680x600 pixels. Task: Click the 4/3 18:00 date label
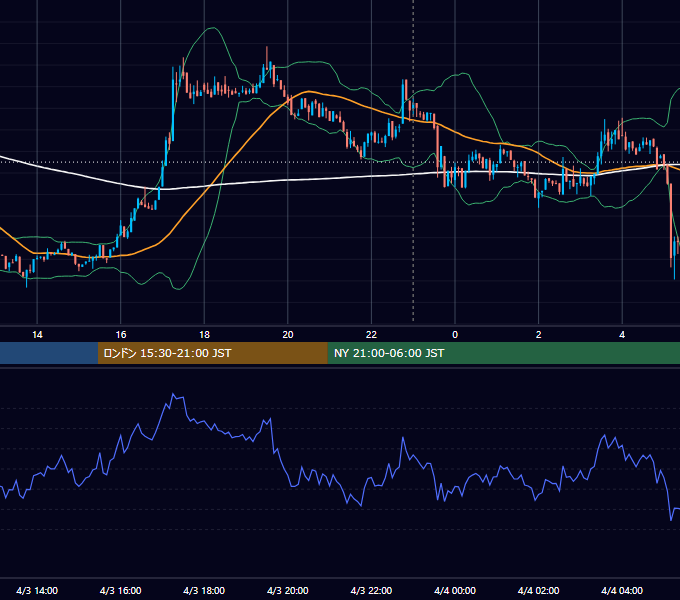(204, 590)
